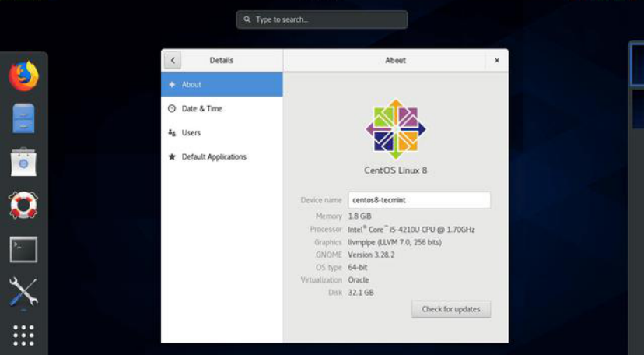Image resolution: width=644 pixels, height=355 pixels.
Task: Click the 32.1 GB disk value
Action: [x=361, y=293]
